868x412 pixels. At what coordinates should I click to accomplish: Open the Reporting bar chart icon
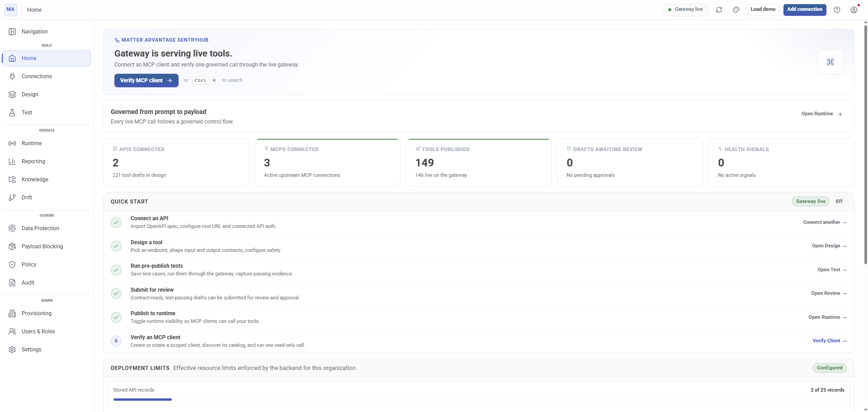[x=12, y=161]
